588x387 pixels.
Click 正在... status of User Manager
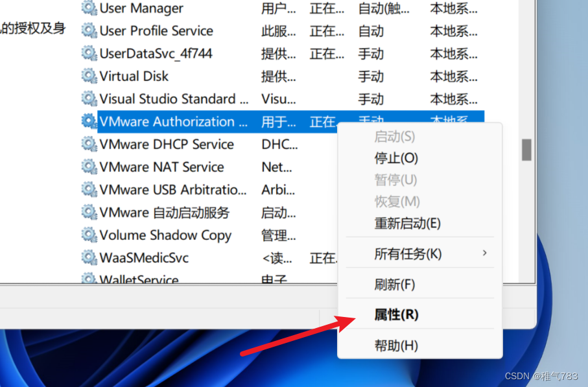click(x=327, y=8)
